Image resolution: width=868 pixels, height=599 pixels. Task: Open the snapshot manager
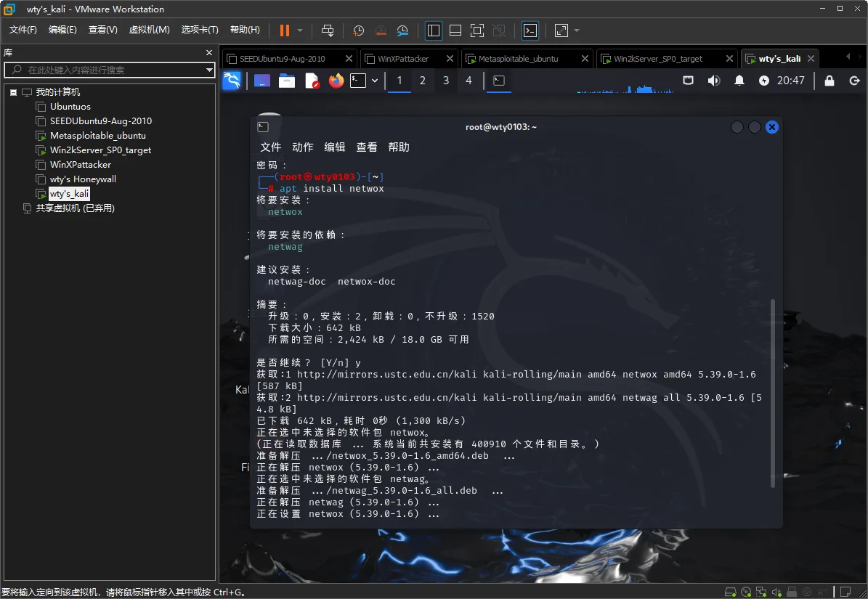(403, 30)
